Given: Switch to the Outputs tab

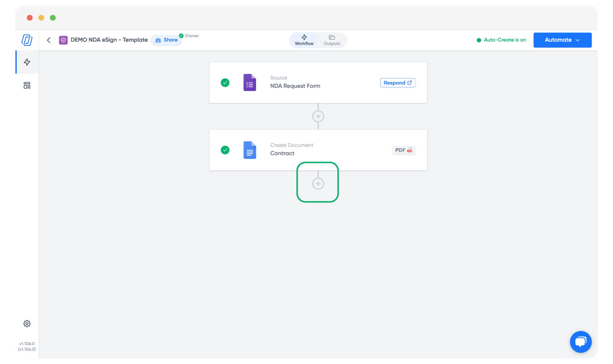Looking at the screenshot, I should click(x=332, y=40).
